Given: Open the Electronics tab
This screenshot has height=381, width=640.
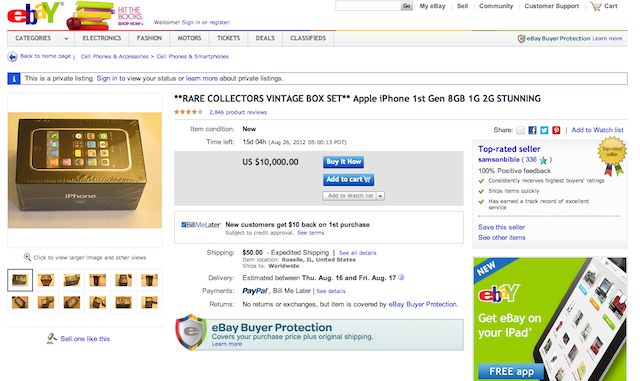Looking at the screenshot, I should pos(102,38).
